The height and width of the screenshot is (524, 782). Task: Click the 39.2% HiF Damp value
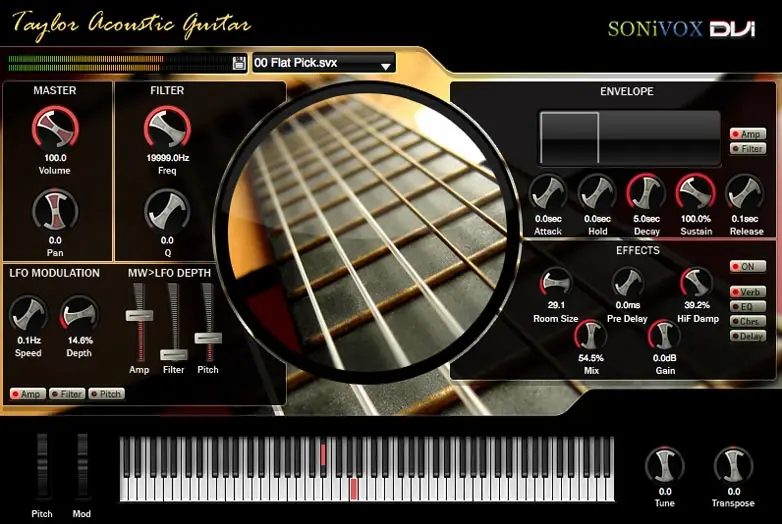coord(697,305)
